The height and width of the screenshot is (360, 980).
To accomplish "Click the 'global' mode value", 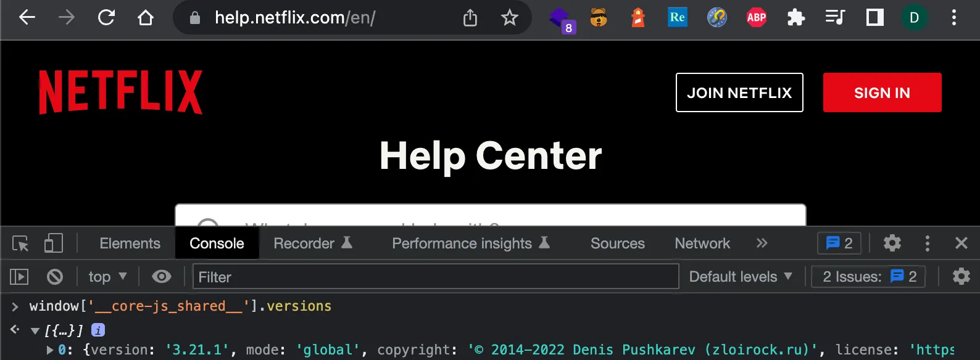I will [328, 350].
